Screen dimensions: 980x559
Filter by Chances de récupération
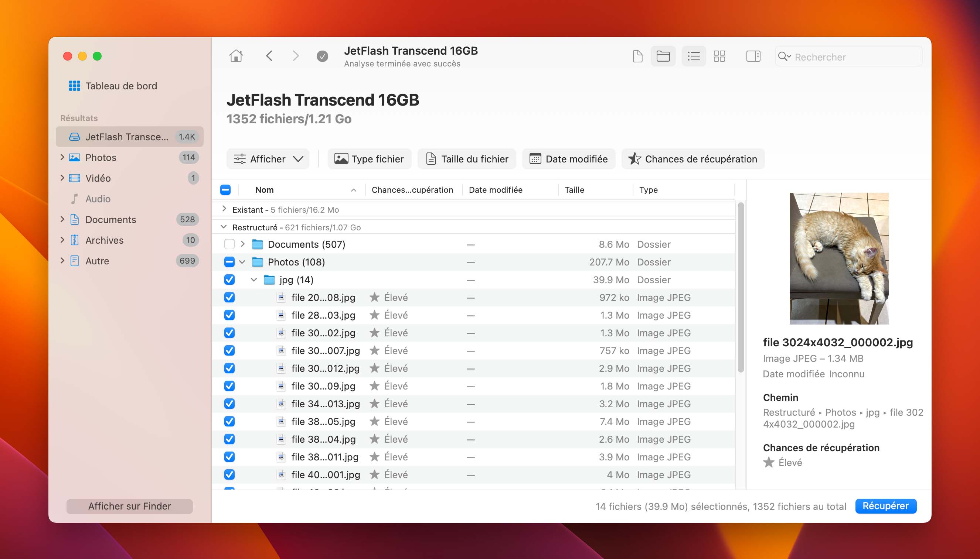point(693,159)
